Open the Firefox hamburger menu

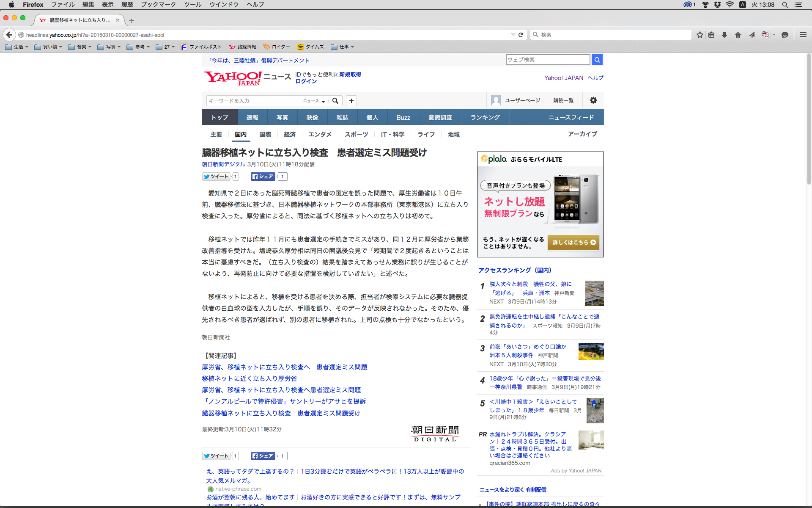point(803,35)
